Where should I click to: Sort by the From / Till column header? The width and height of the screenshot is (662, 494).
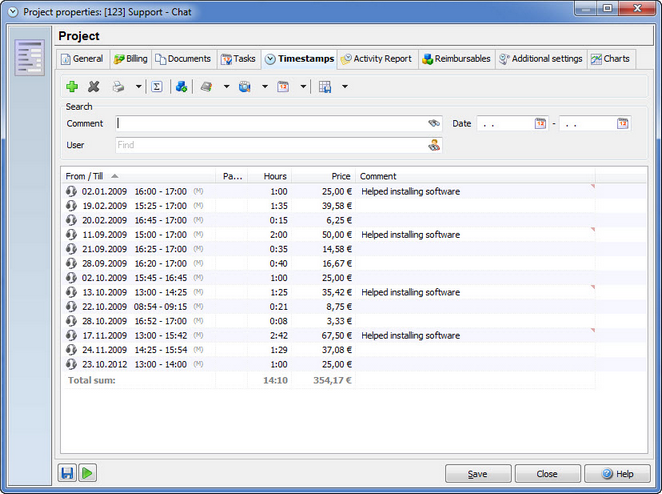coord(138,176)
